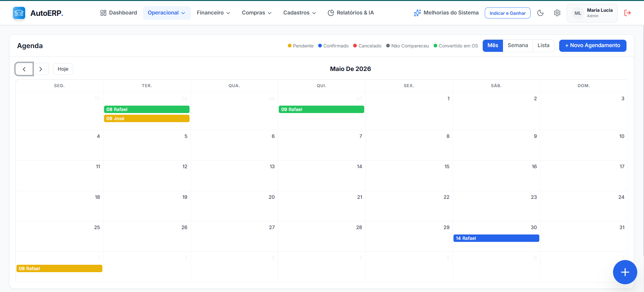The width and height of the screenshot is (644, 292).
Task: Click green Convertido em OS legend dot
Action: (x=435, y=46)
